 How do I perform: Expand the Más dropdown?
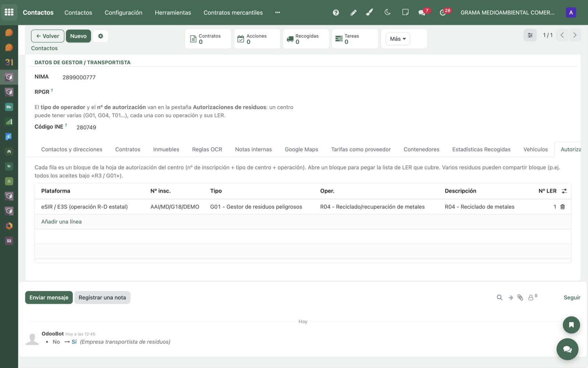pyautogui.click(x=398, y=39)
